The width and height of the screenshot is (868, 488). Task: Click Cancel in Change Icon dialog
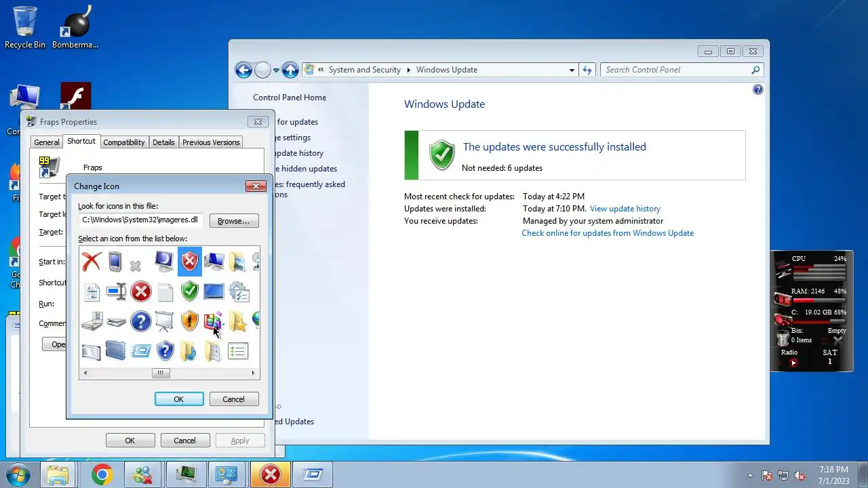[x=233, y=399]
